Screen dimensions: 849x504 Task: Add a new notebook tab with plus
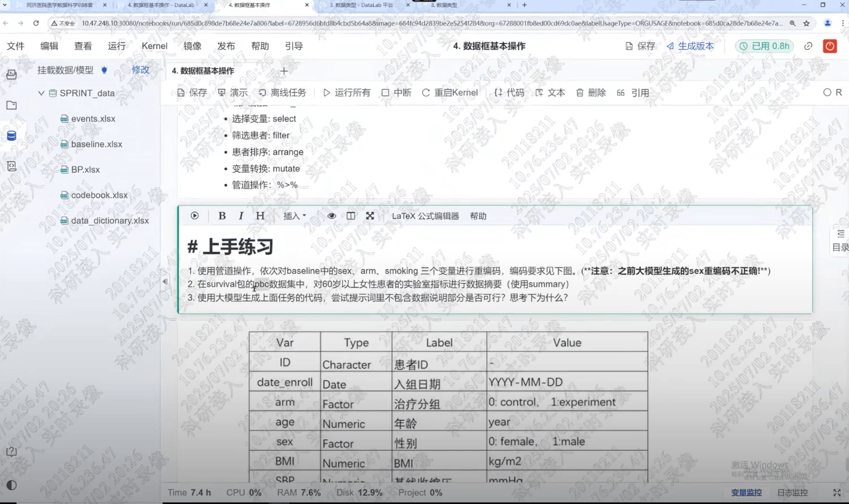click(x=284, y=71)
